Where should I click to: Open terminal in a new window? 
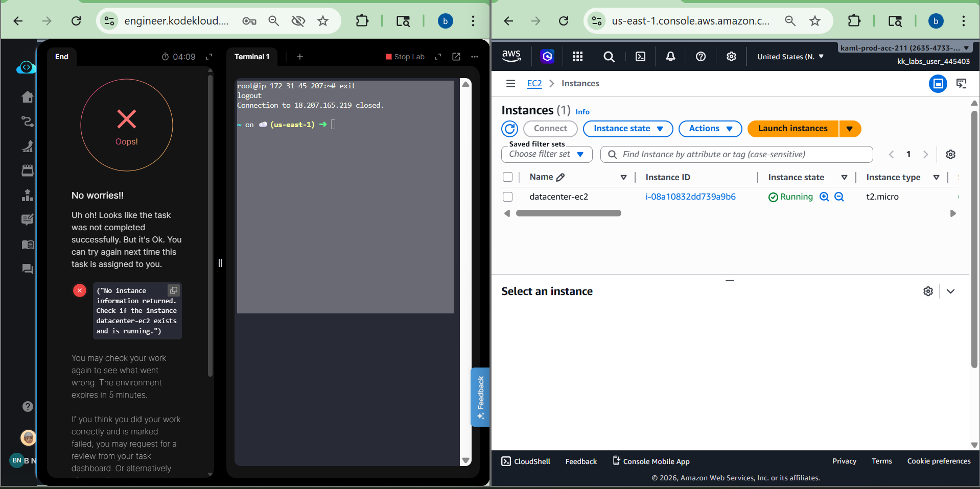pos(456,57)
